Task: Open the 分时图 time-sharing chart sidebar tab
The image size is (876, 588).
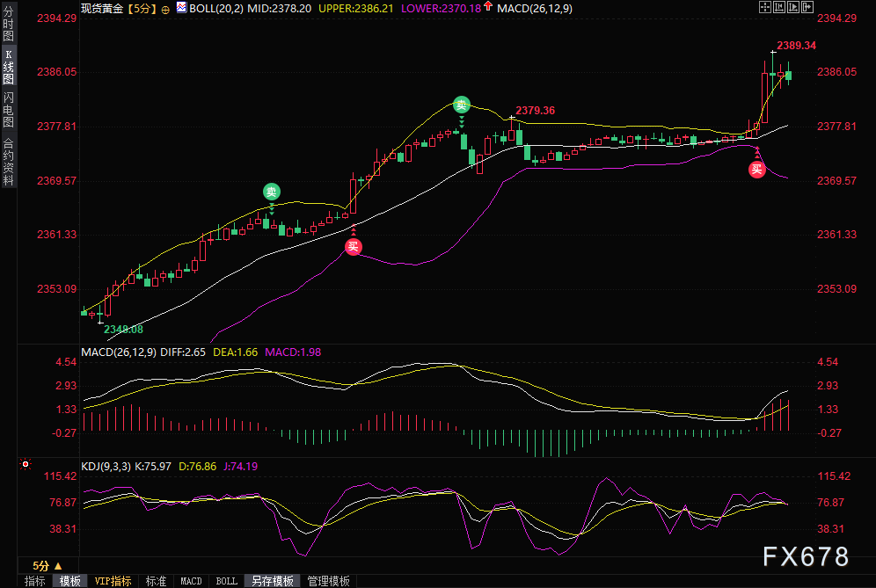Action: (x=9, y=23)
